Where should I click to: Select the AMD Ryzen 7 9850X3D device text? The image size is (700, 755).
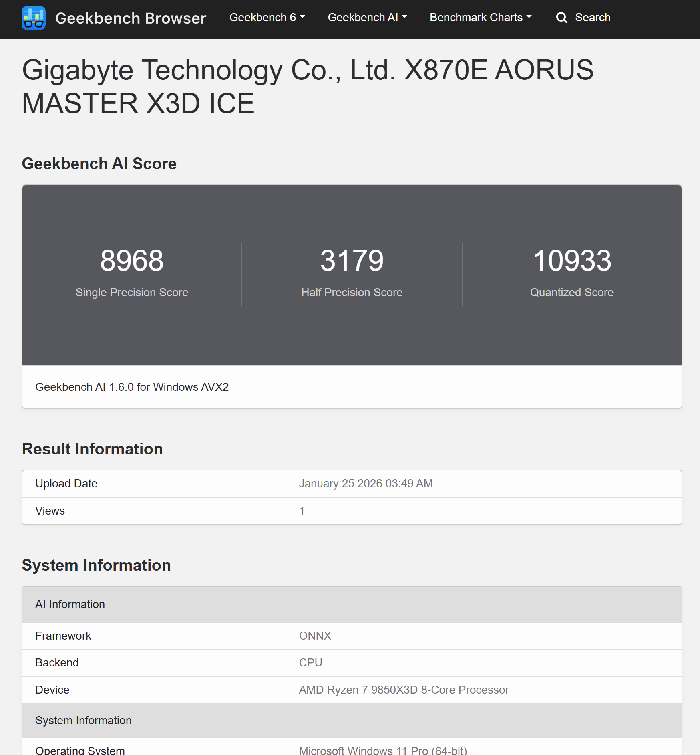tap(403, 690)
